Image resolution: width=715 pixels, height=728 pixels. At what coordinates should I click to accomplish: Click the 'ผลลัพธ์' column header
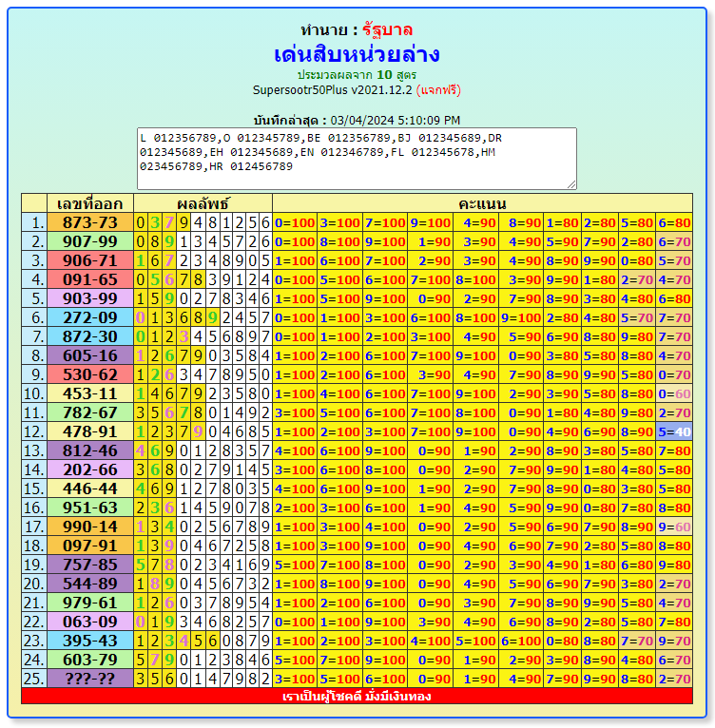click(x=203, y=203)
